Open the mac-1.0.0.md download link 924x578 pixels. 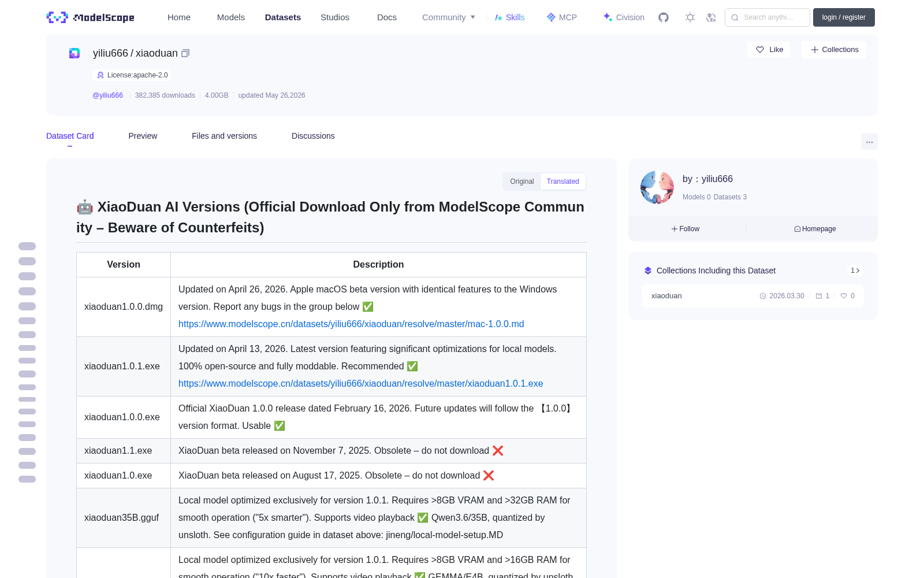[351, 324]
